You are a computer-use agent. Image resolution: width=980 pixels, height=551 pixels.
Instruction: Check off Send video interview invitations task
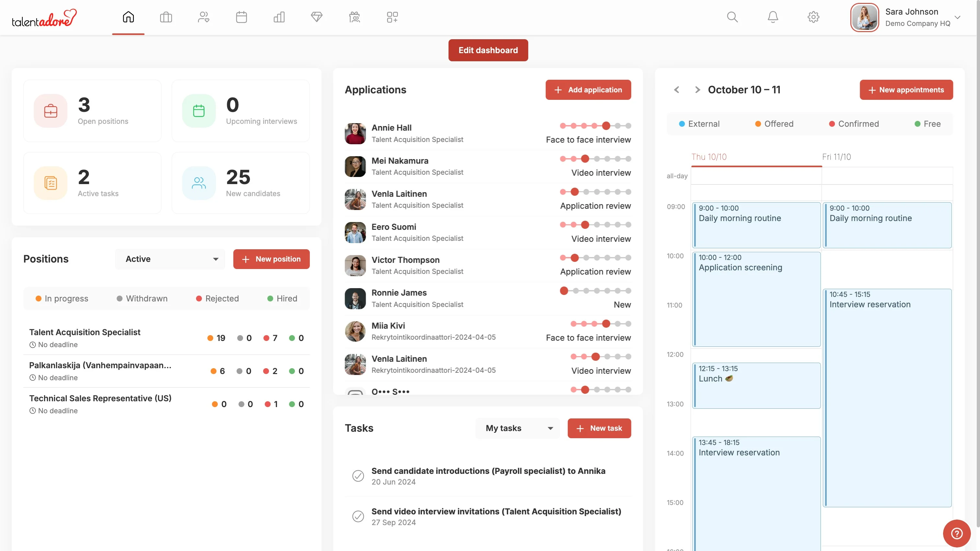(358, 516)
